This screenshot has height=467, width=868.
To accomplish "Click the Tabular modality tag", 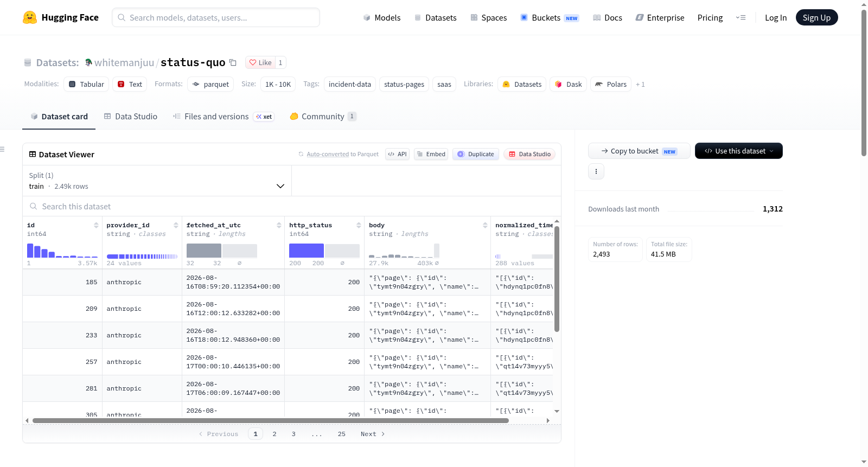I will pos(86,84).
